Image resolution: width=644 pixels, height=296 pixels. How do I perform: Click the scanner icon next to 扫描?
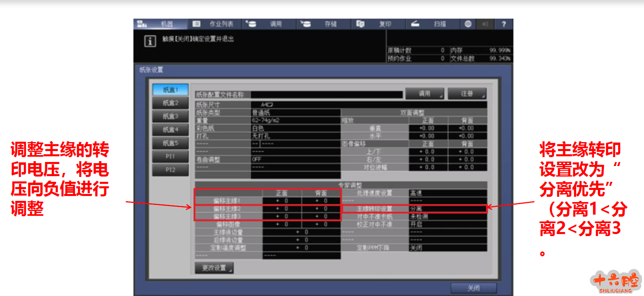click(415, 24)
